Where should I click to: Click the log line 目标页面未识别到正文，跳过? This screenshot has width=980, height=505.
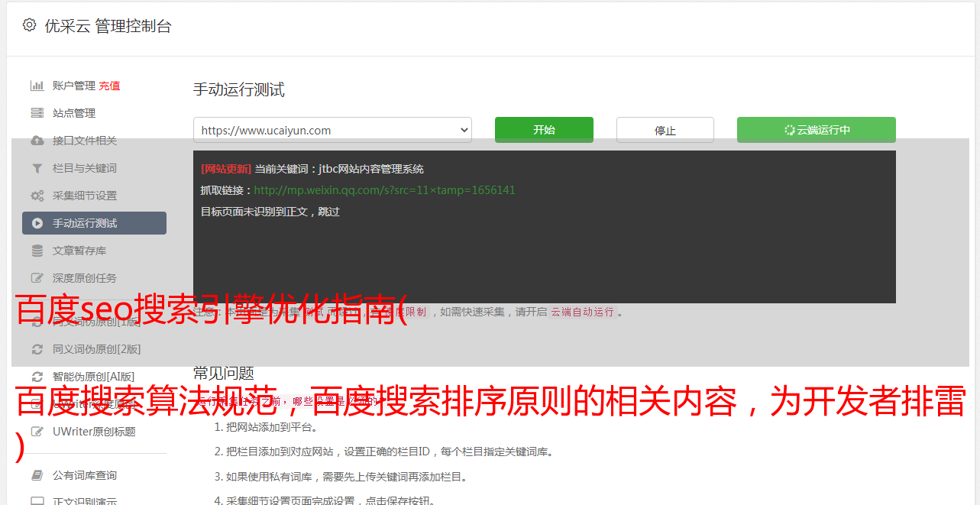click(x=270, y=212)
